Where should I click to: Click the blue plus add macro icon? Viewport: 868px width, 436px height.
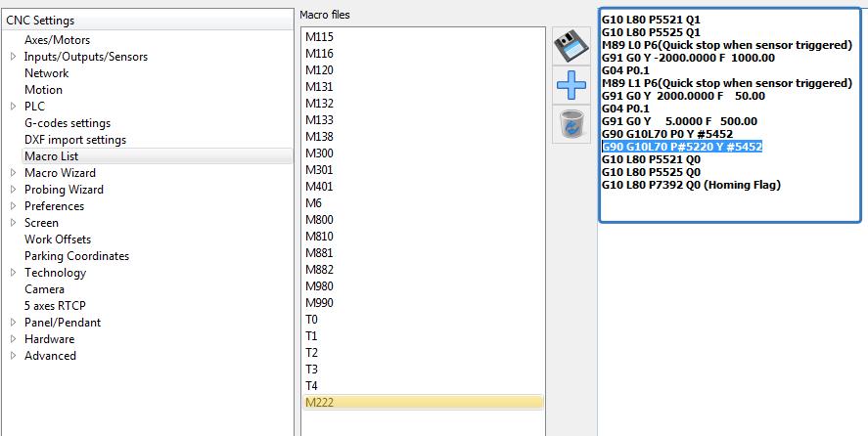(571, 85)
